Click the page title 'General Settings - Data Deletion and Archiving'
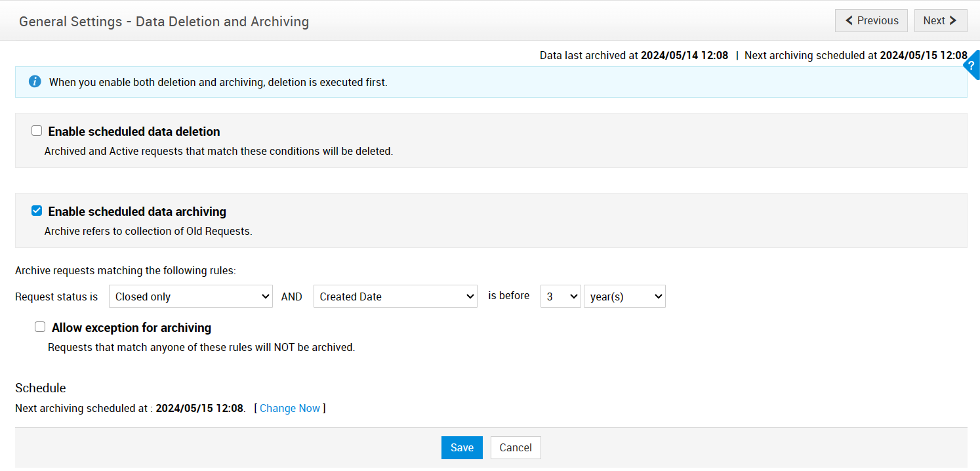Screen dimensions: 980x471 (x=164, y=22)
